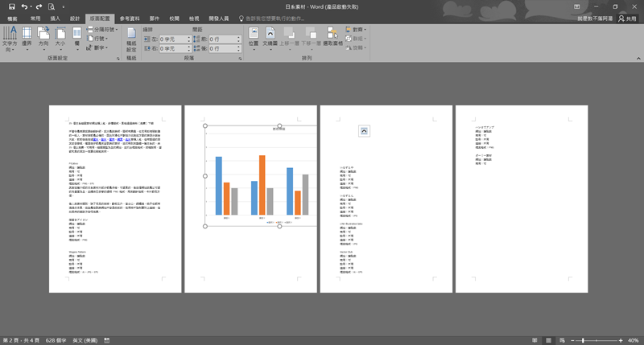The width and height of the screenshot is (644, 345).
Task: Expand the 行號 (line numbers) dropdown
Action: click(100, 39)
